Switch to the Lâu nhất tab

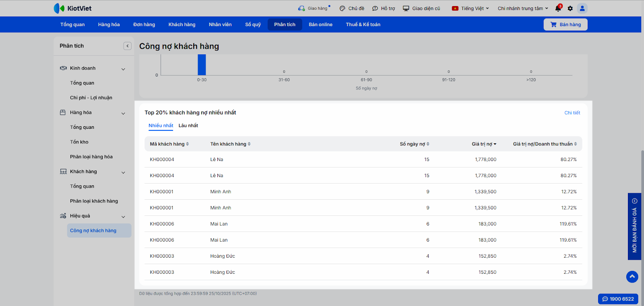click(188, 126)
